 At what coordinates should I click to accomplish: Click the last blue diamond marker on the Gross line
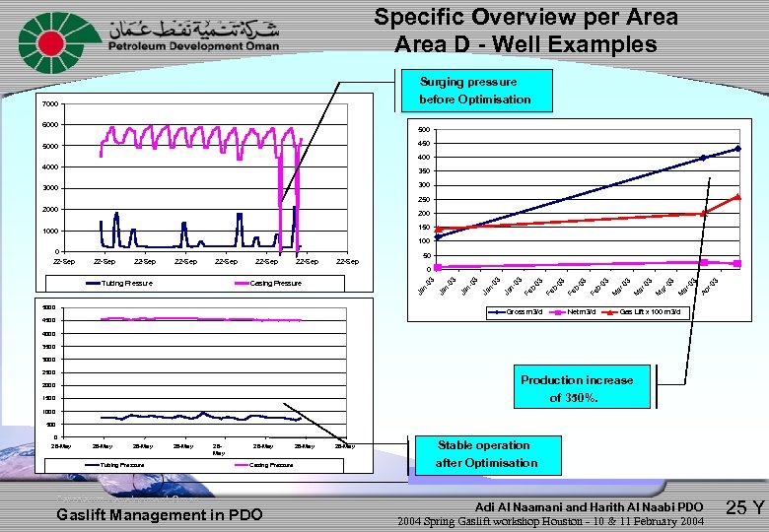pos(737,149)
